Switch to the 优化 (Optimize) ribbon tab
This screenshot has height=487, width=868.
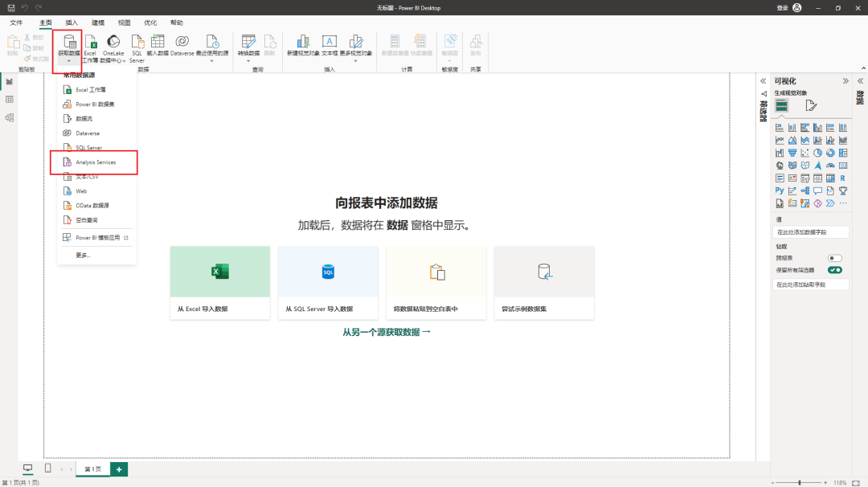[x=150, y=23]
